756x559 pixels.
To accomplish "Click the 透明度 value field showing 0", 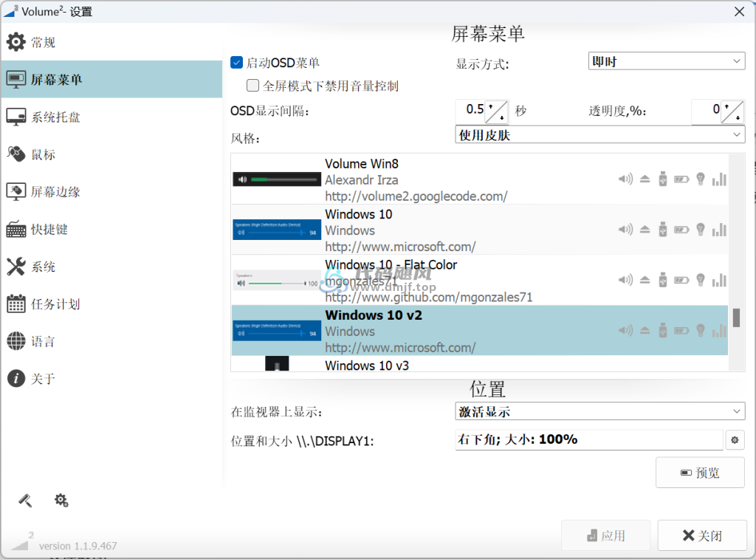I will [x=707, y=110].
